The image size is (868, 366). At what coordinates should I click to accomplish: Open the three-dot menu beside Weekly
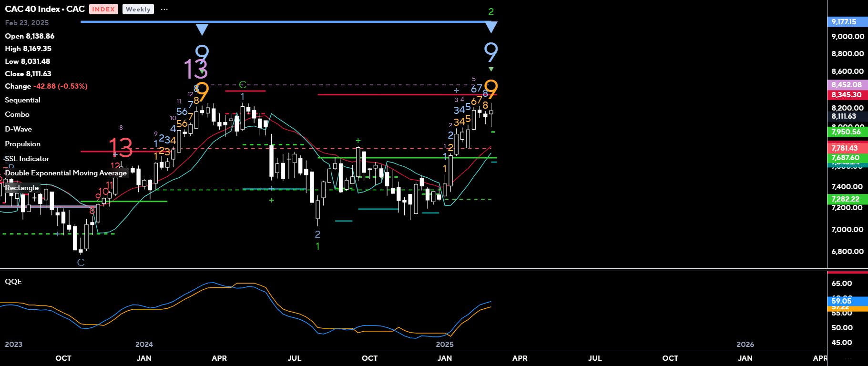click(x=164, y=10)
